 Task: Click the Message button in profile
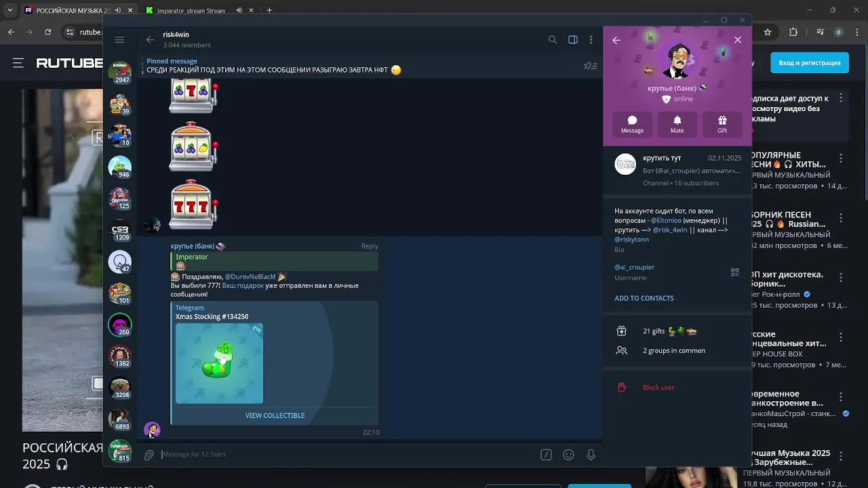[632, 124]
